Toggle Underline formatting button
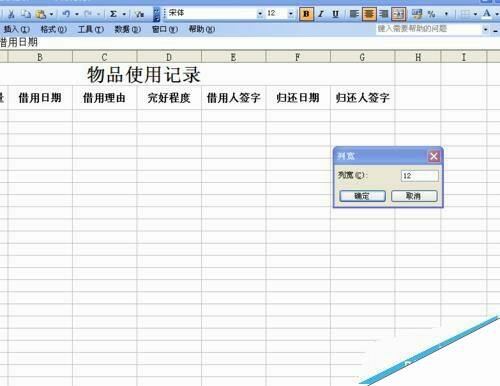The height and width of the screenshot is (386, 500). (x=335, y=14)
